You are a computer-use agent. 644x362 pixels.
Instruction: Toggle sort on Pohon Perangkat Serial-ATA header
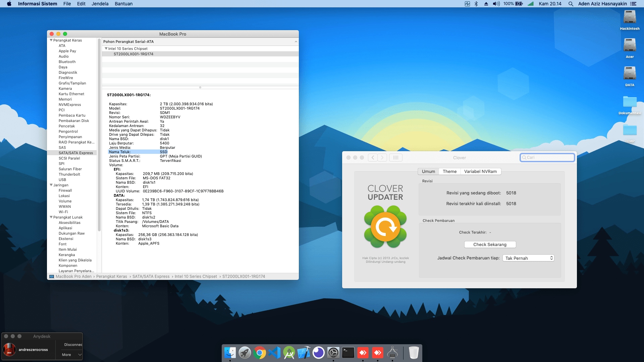200,42
